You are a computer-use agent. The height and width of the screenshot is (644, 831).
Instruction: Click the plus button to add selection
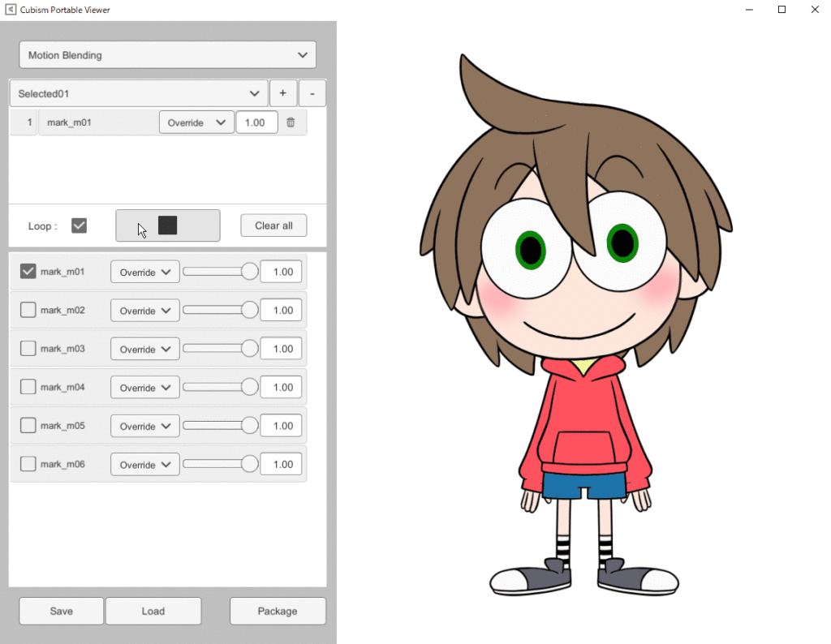pyautogui.click(x=282, y=93)
